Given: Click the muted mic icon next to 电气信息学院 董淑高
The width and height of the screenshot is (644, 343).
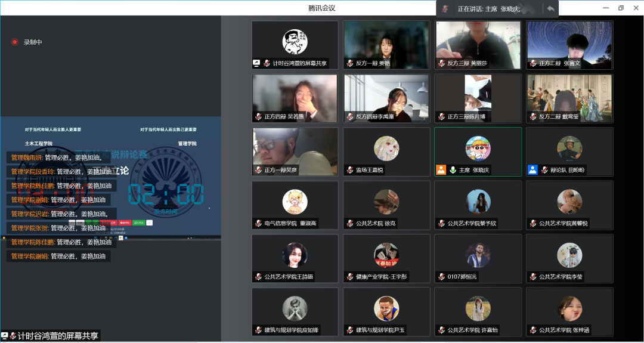Looking at the screenshot, I should pyautogui.click(x=258, y=224).
